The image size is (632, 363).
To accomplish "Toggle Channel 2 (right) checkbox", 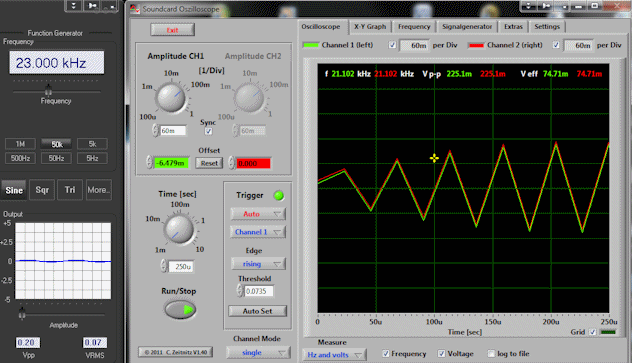I will pyautogui.click(x=556, y=45).
